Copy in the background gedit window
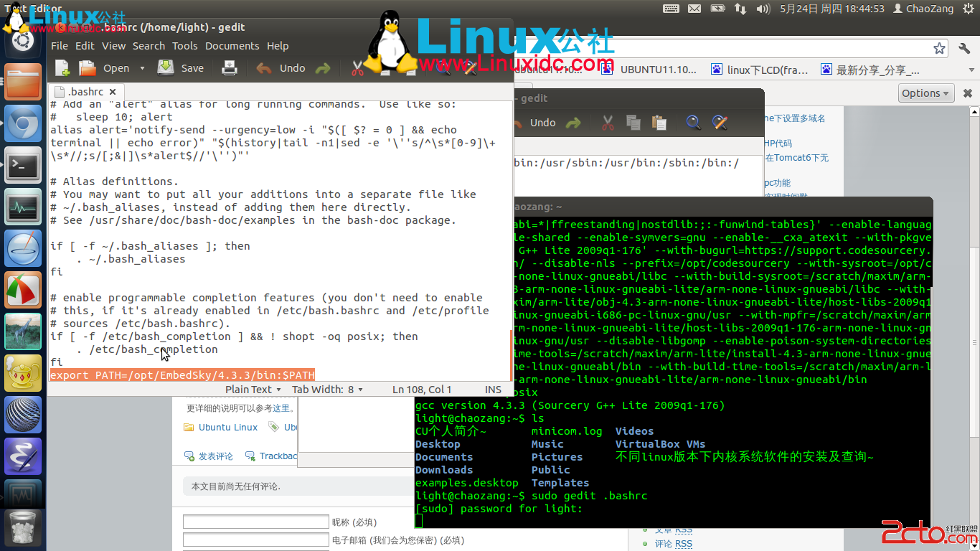This screenshot has height=551, width=980. tap(633, 123)
